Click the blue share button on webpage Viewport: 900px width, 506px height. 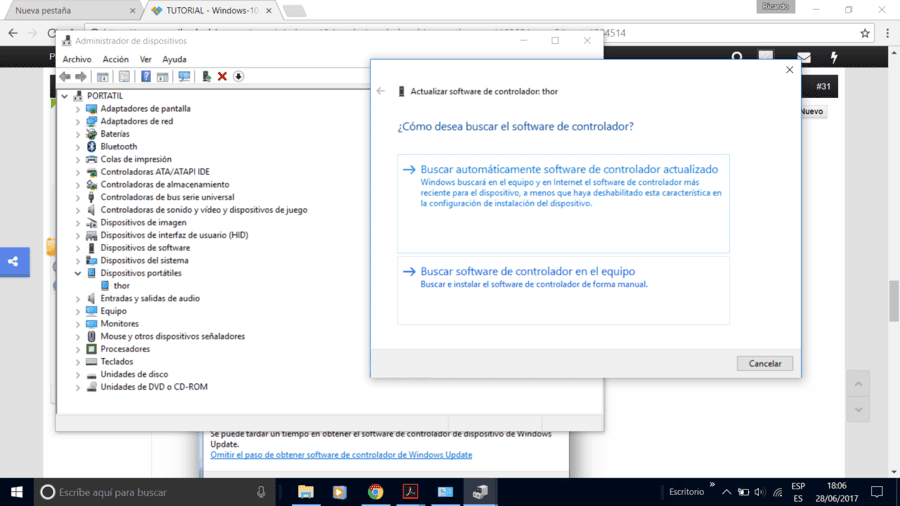coord(14,262)
